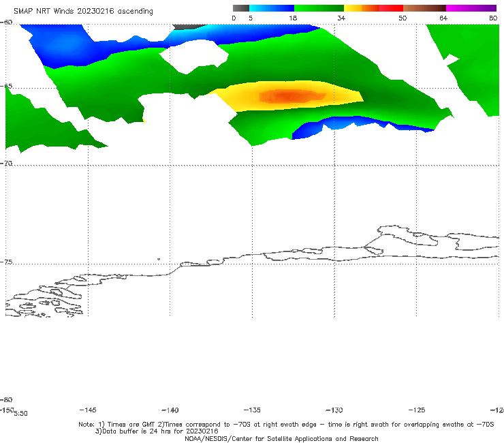
Task: Click the credit 'NOAA/NESDIS/Center for Satellite Applications and Research'
Action: pyautogui.click(x=281, y=438)
